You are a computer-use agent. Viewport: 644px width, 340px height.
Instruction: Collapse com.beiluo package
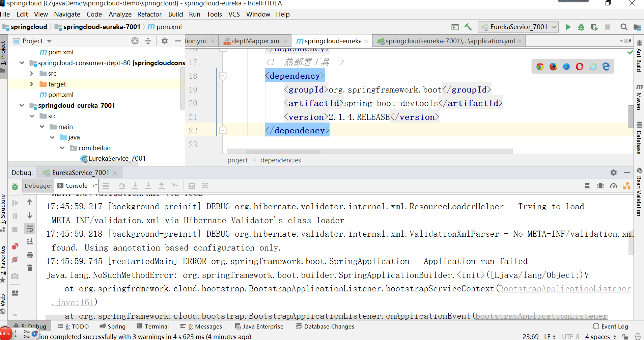point(62,148)
